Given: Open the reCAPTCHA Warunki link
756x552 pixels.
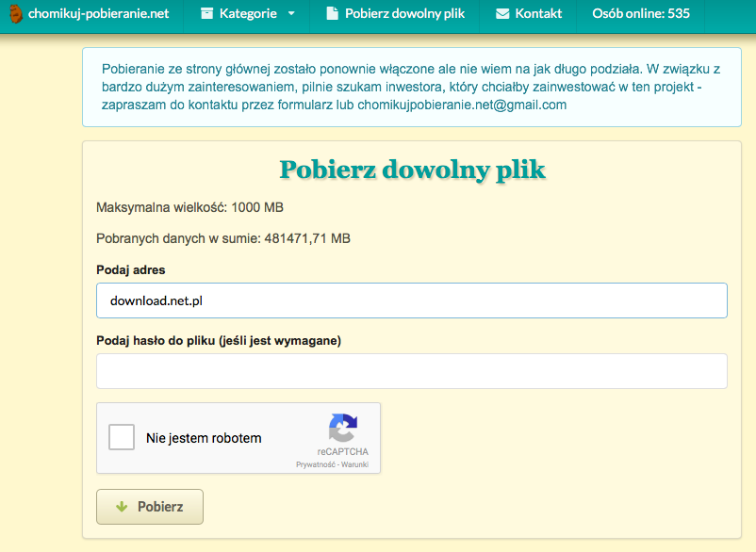Looking at the screenshot, I should pos(354,464).
